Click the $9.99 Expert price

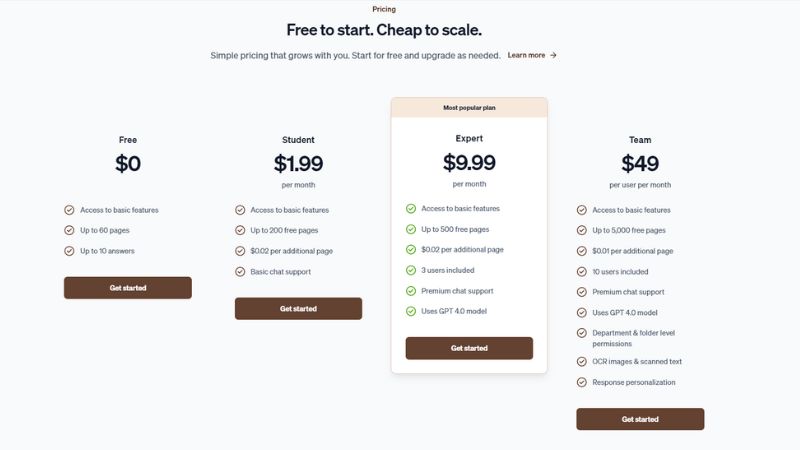(x=469, y=163)
